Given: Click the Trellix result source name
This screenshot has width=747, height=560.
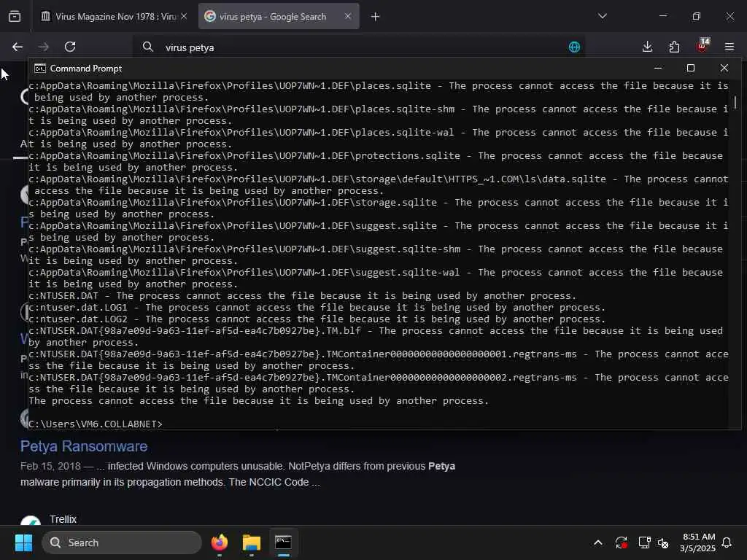Looking at the screenshot, I should pos(63,519).
